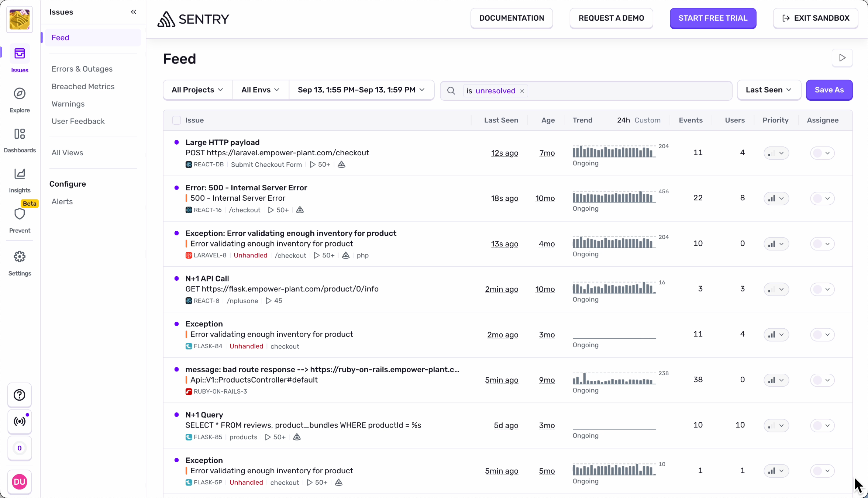Open the All Envs dropdown
Image resolution: width=868 pixels, height=498 pixels.
pos(260,90)
